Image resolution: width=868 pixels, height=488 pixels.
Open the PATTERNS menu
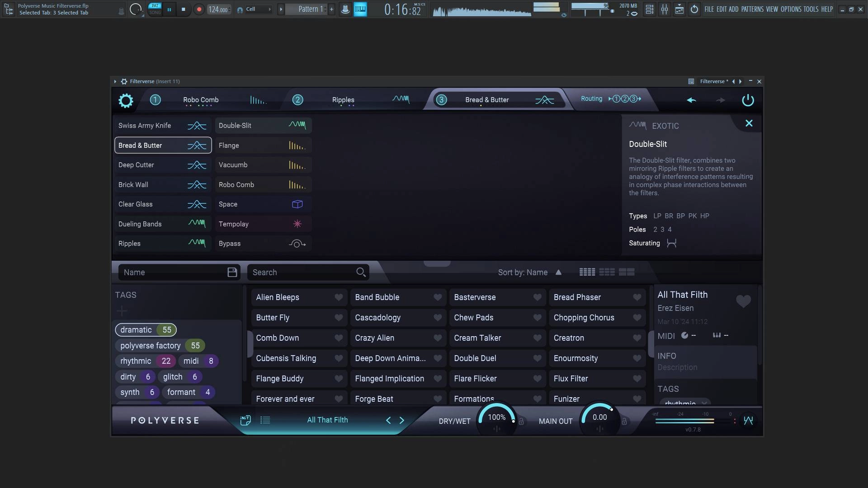(x=752, y=9)
